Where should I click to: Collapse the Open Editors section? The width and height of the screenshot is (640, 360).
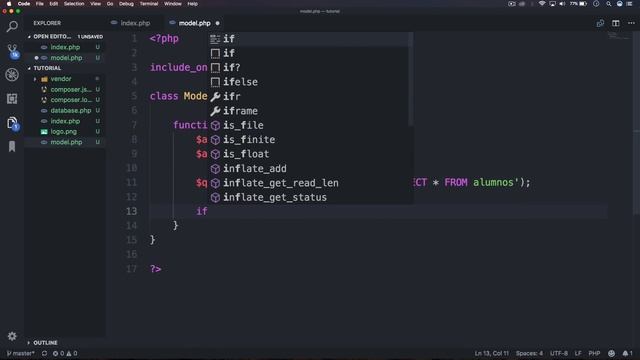[65, 37]
